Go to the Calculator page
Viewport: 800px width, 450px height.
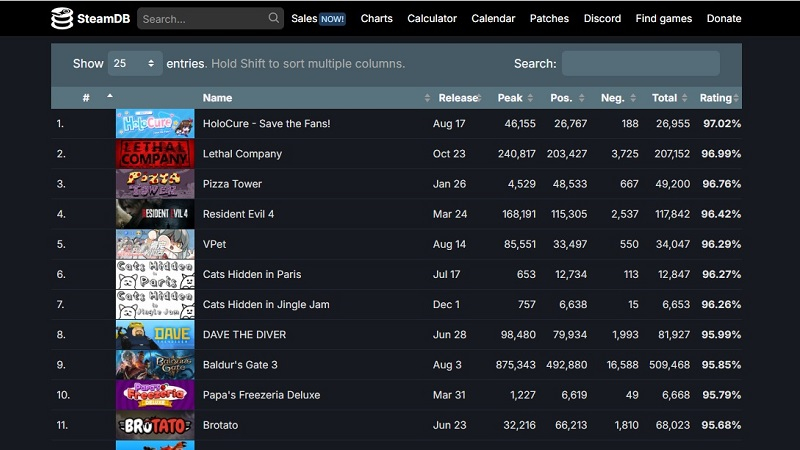coord(432,18)
